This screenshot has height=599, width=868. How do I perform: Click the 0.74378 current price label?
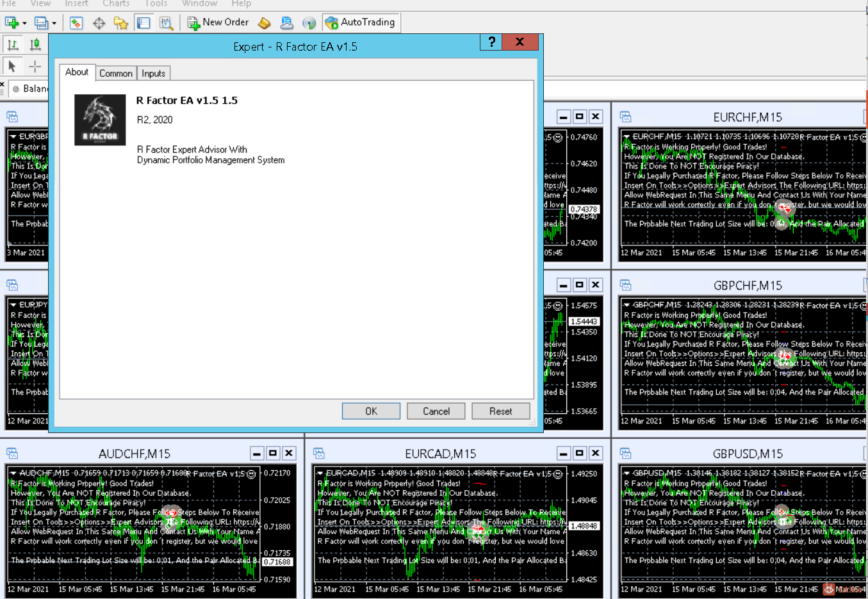tap(584, 209)
